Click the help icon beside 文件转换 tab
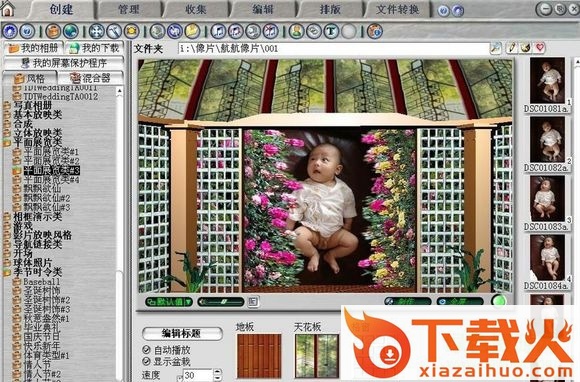The height and width of the screenshot is (382, 580). point(443,11)
